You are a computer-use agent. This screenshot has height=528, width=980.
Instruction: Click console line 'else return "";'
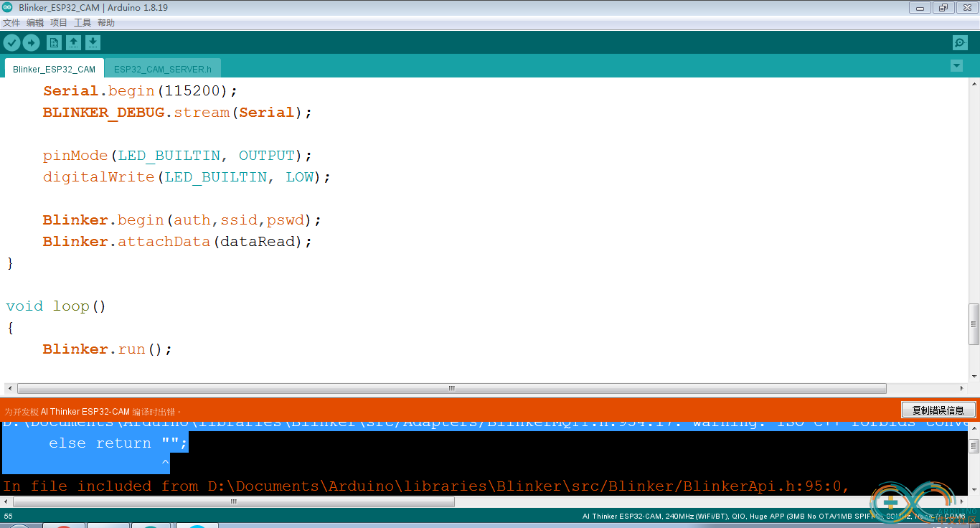tap(118, 443)
